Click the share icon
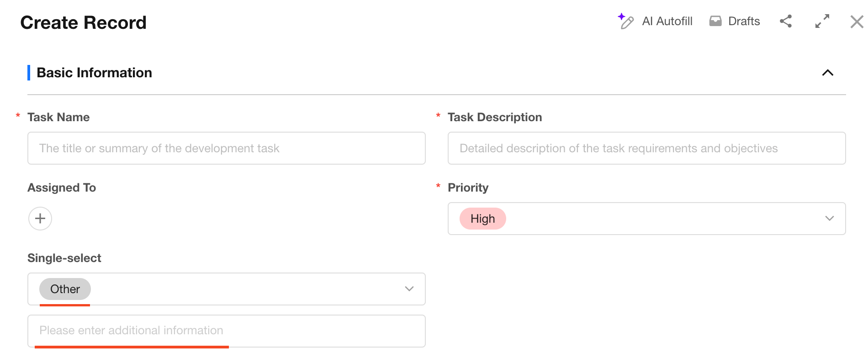The width and height of the screenshot is (868, 364). coord(786,21)
